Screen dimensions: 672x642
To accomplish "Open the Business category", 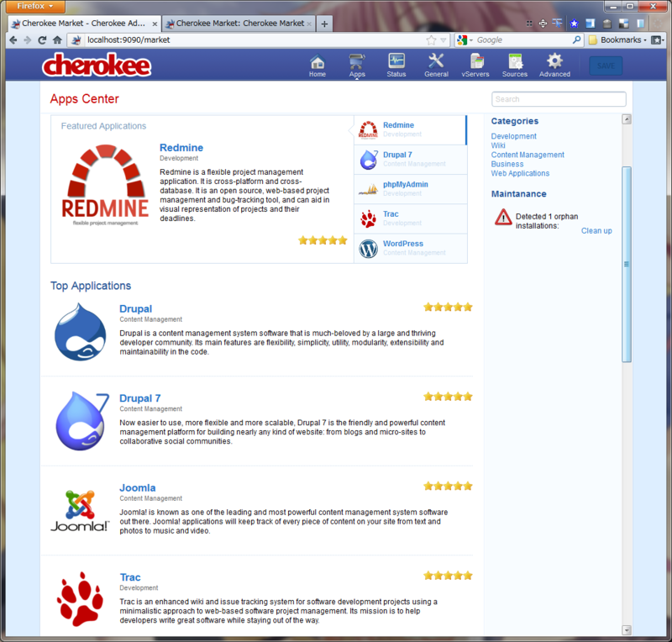I will click(x=507, y=164).
